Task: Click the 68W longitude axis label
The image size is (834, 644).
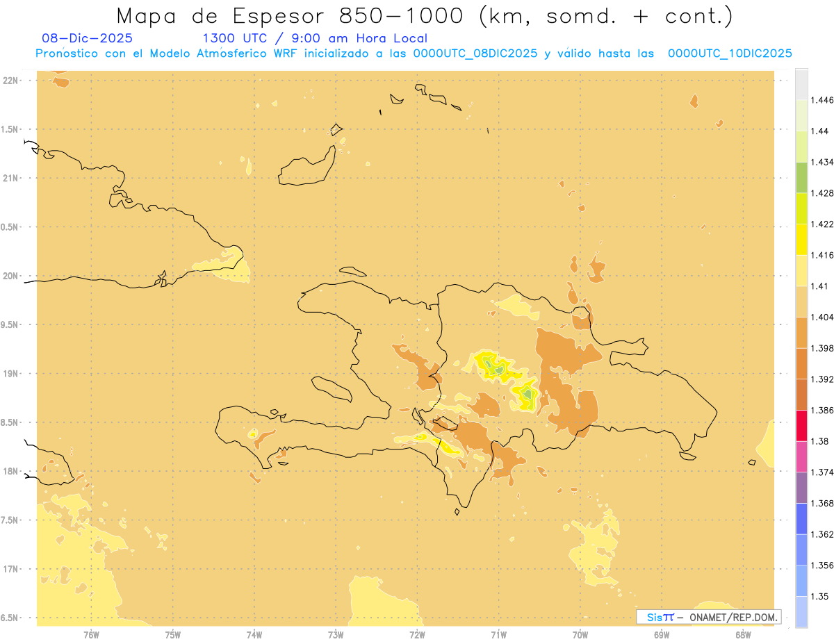Action: pyautogui.click(x=742, y=635)
